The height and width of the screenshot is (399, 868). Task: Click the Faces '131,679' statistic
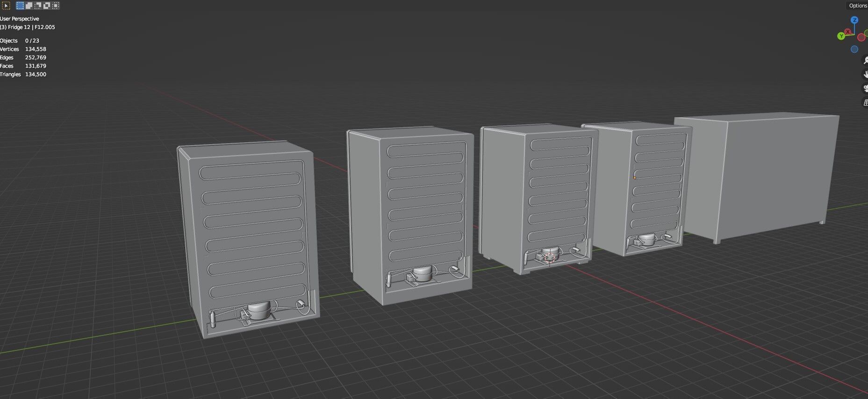coord(36,66)
